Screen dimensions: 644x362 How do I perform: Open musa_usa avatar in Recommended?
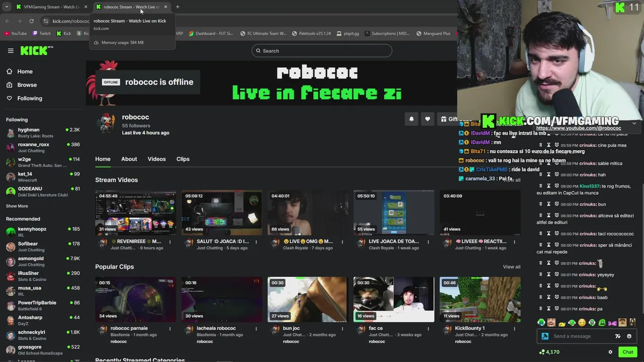tap(11, 291)
